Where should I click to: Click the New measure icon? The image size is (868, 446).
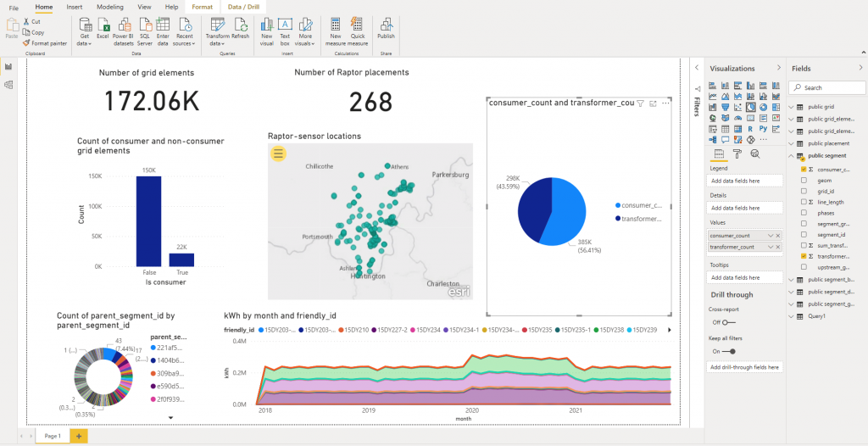pos(336,25)
